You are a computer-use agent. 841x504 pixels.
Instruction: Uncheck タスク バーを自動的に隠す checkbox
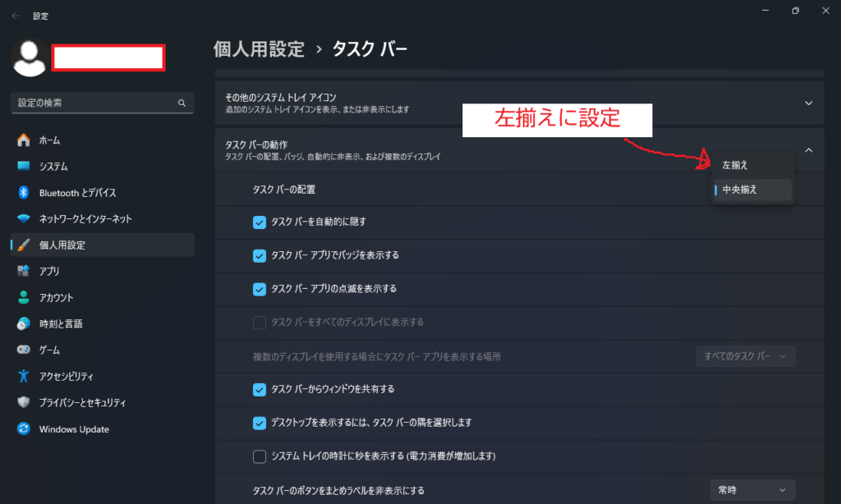coord(260,222)
